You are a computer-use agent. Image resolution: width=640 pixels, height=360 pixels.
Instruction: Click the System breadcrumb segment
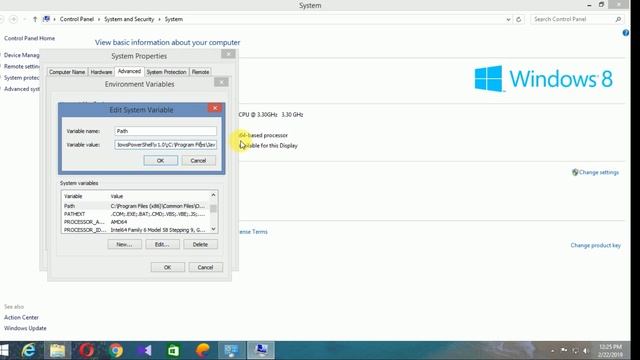pos(174,19)
